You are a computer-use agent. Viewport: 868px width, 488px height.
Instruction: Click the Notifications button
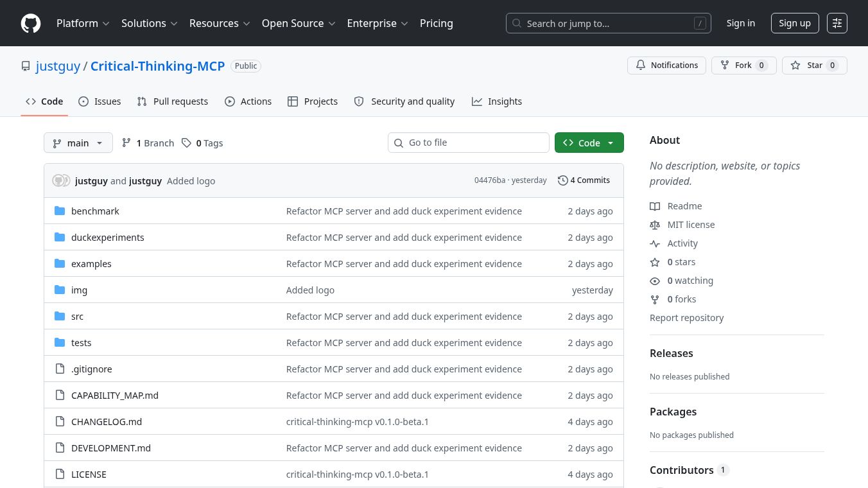[x=667, y=65]
